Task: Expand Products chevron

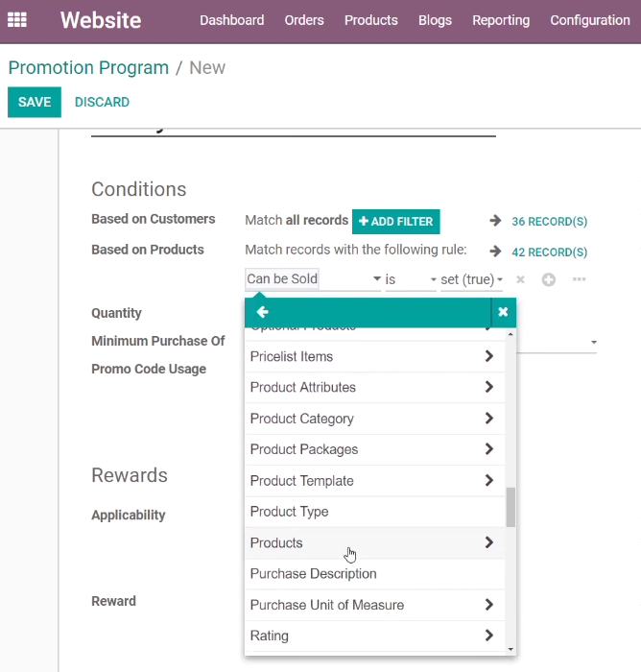Action: tap(488, 542)
